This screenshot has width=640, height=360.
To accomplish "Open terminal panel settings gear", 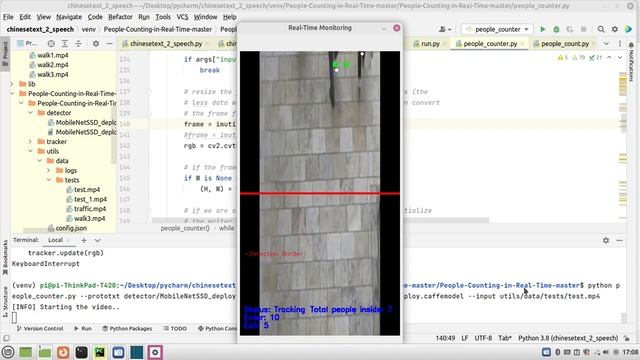I will (606, 240).
